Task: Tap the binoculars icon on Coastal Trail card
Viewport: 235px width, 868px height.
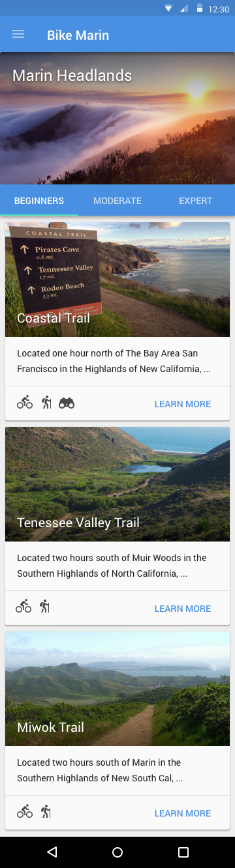Action: coord(67,403)
